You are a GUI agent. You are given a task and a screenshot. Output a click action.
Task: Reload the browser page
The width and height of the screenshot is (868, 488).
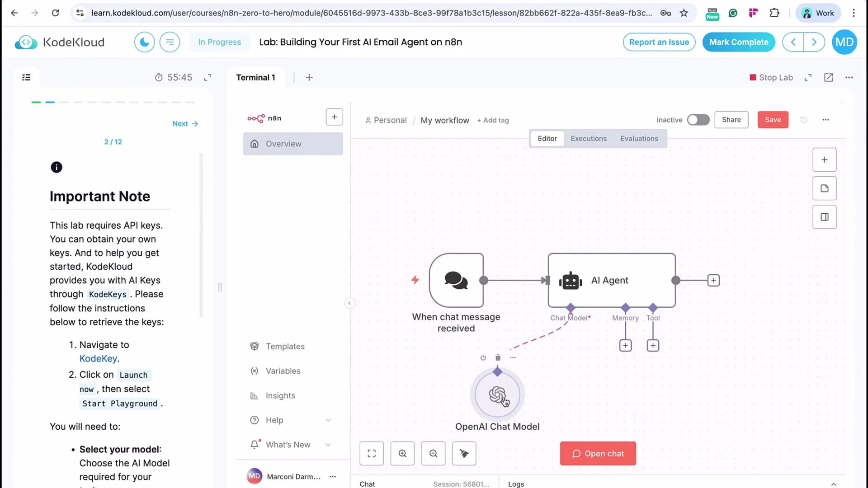[55, 13]
